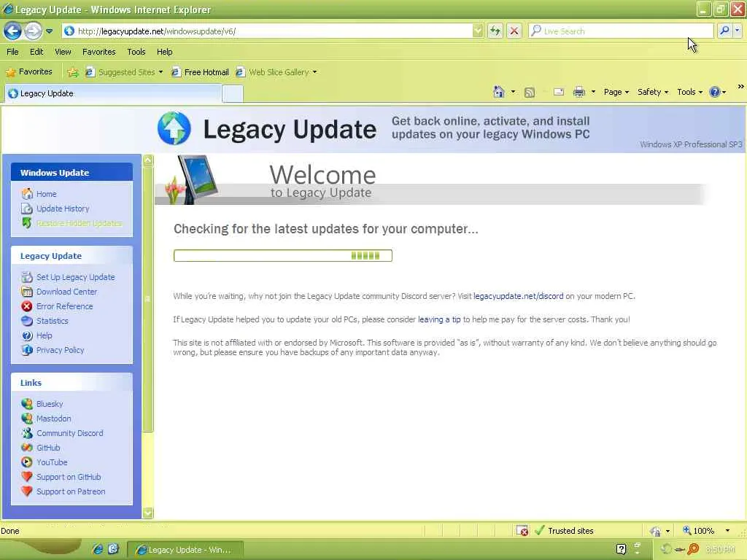The image size is (747, 560).
Task: Open the Bluesky link
Action: (50, 404)
